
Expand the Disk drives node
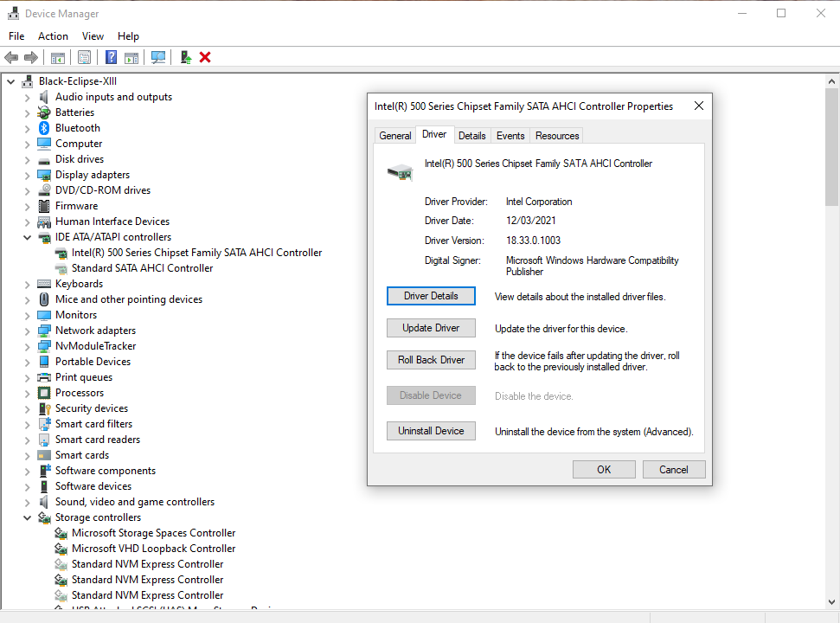point(27,159)
